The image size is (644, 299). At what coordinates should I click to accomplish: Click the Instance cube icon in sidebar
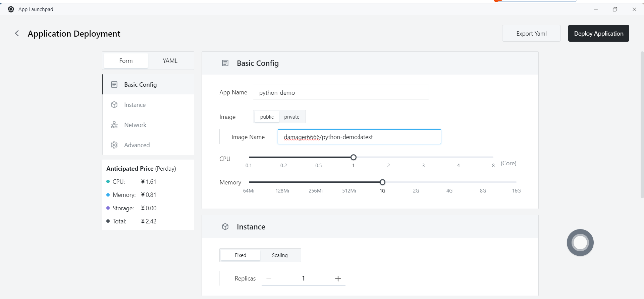(x=114, y=105)
